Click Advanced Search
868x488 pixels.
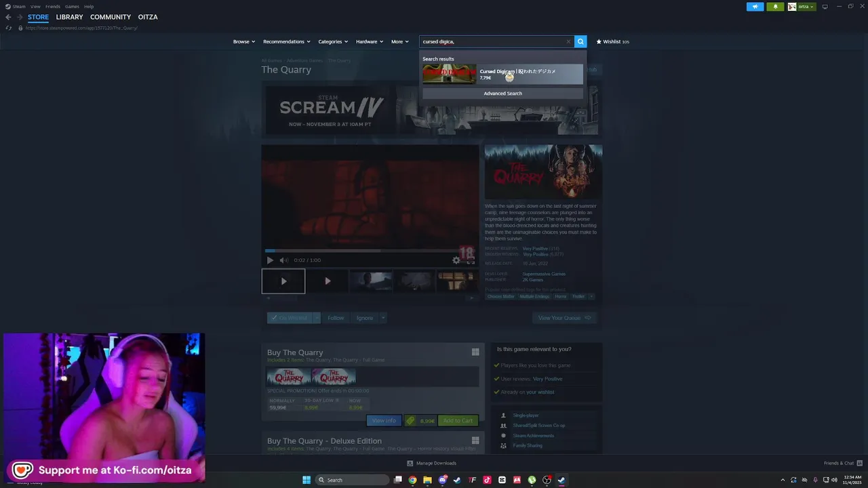pyautogui.click(x=502, y=94)
